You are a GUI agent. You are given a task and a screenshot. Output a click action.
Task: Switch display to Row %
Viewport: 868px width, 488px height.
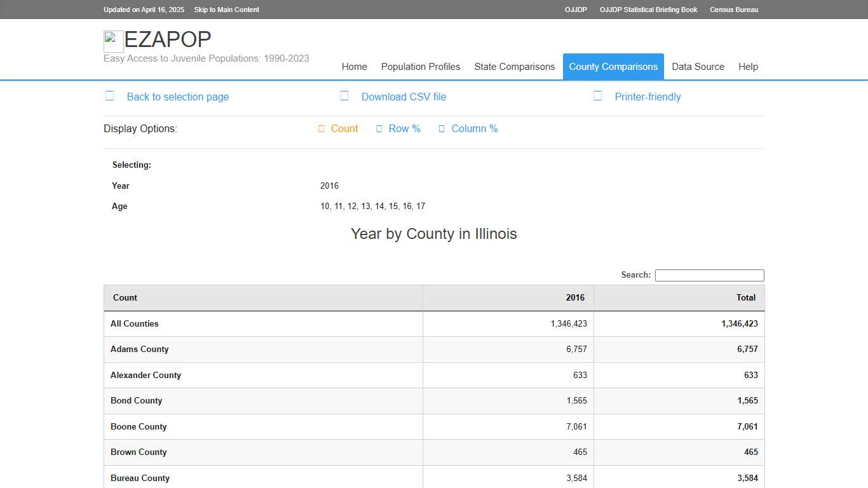coord(404,128)
